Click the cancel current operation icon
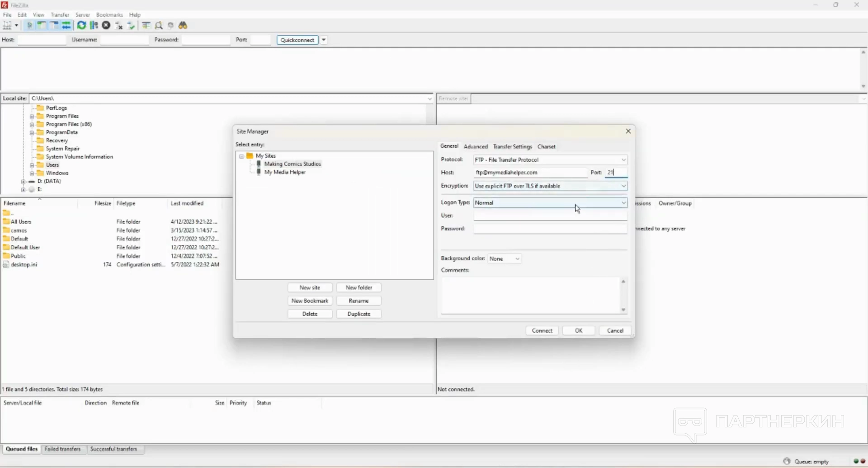The image size is (868, 468). 106,25
